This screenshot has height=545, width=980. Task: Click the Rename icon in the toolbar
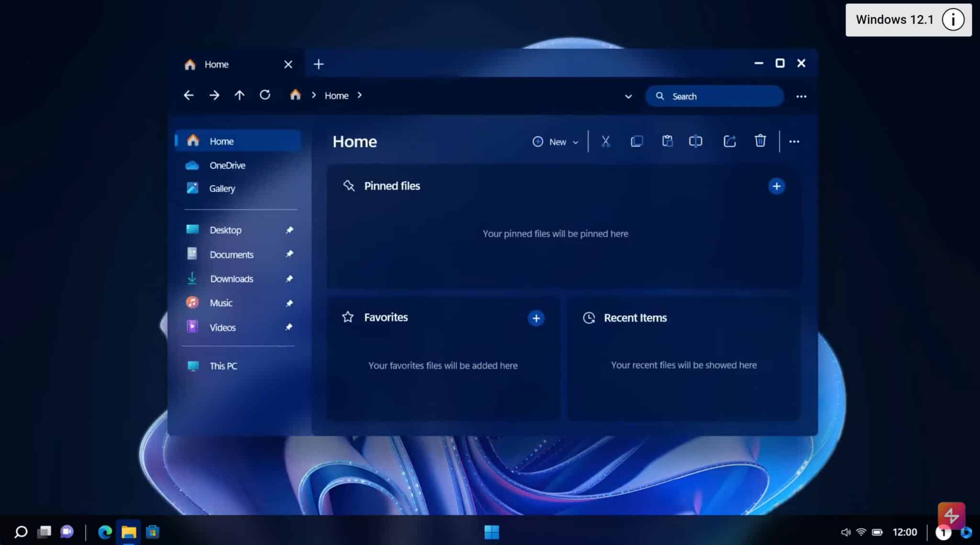[695, 141]
